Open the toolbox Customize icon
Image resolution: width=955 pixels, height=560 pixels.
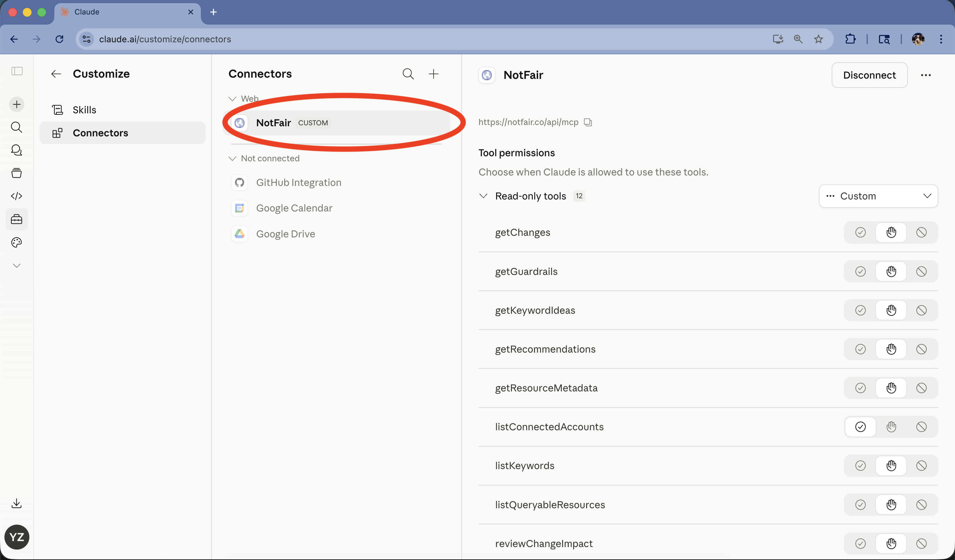[17, 219]
